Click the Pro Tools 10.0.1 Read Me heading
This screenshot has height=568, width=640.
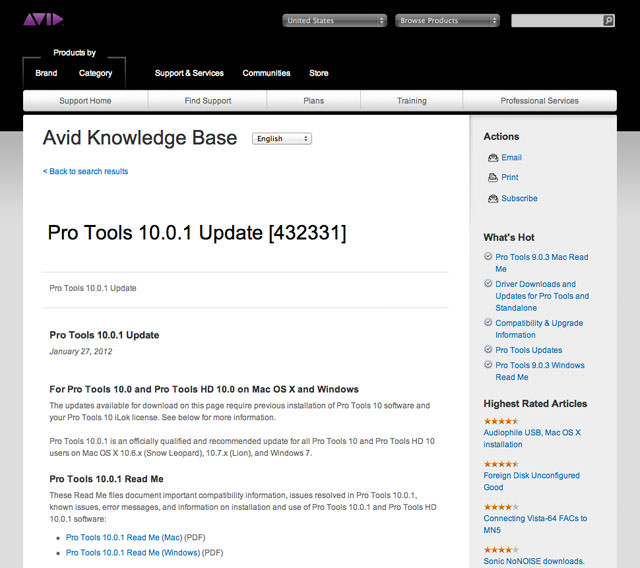coord(107,479)
